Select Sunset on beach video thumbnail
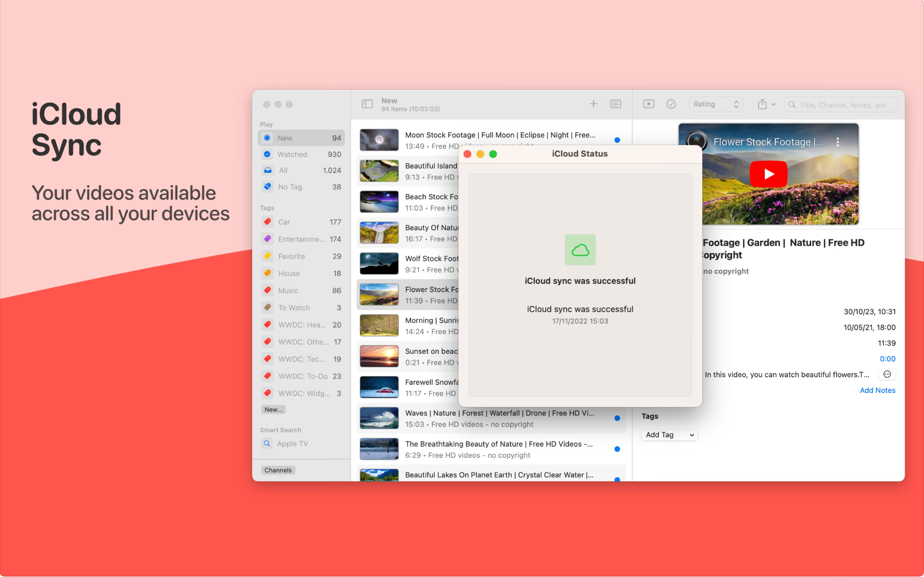 coord(379,356)
